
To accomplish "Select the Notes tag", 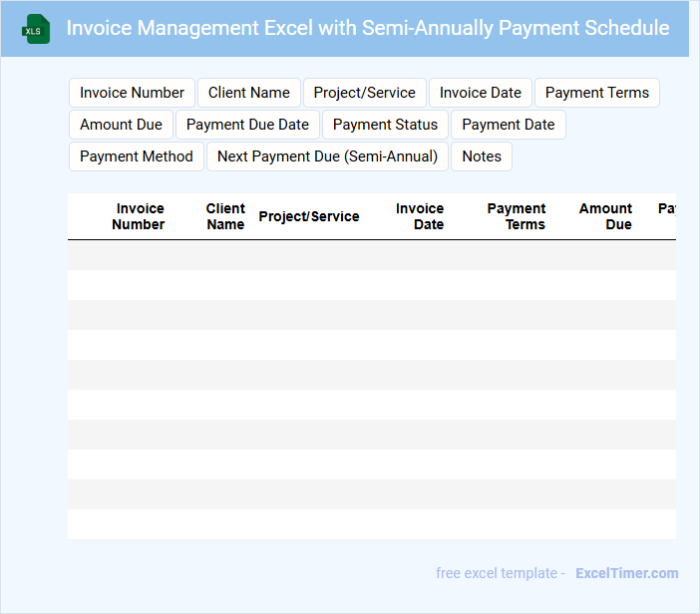I will 482,156.
